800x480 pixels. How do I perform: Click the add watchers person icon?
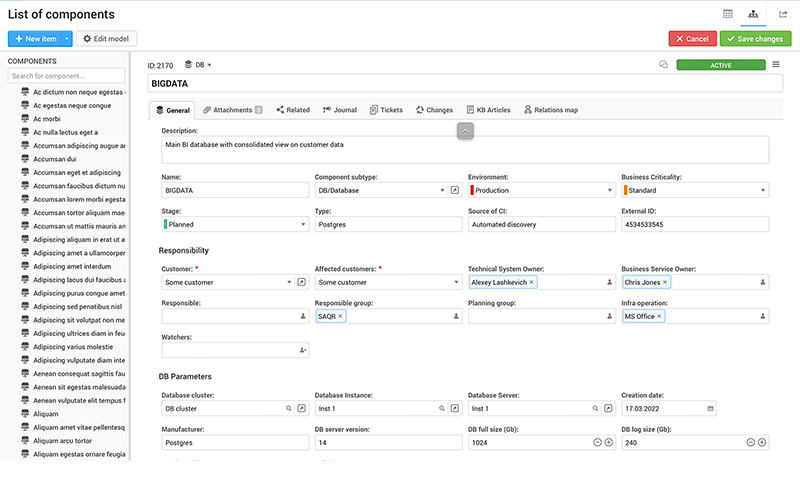tap(303, 351)
